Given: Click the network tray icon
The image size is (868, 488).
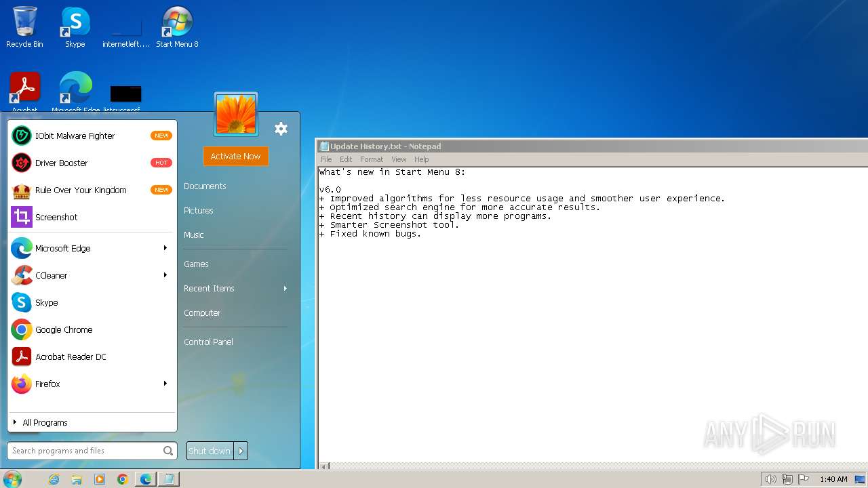Looking at the screenshot, I should tap(787, 479).
